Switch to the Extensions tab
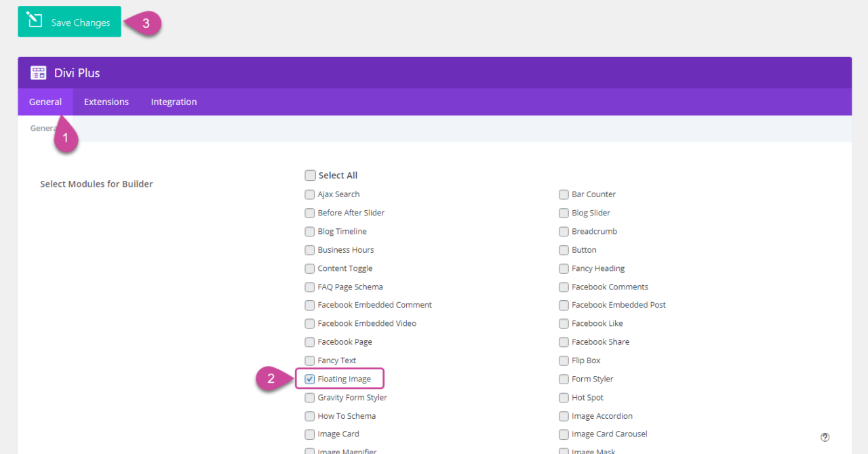Viewport: 868px width, 454px height. click(106, 102)
